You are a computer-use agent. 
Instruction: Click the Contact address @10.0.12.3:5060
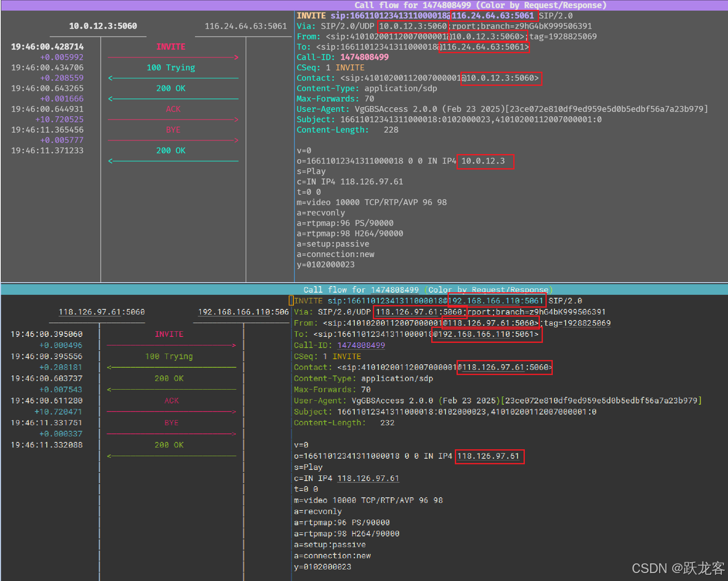(500, 78)
